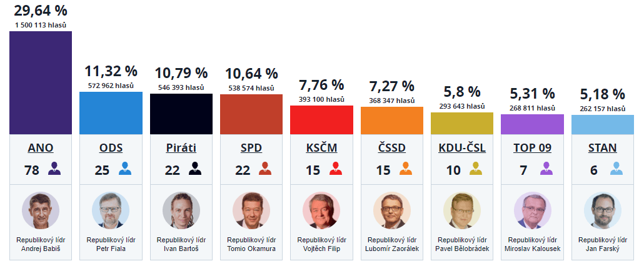The width and height of the screenshot is (644, 271).
Task: Click the red seat icon under KSČM
Action: [x=335, y=169]
